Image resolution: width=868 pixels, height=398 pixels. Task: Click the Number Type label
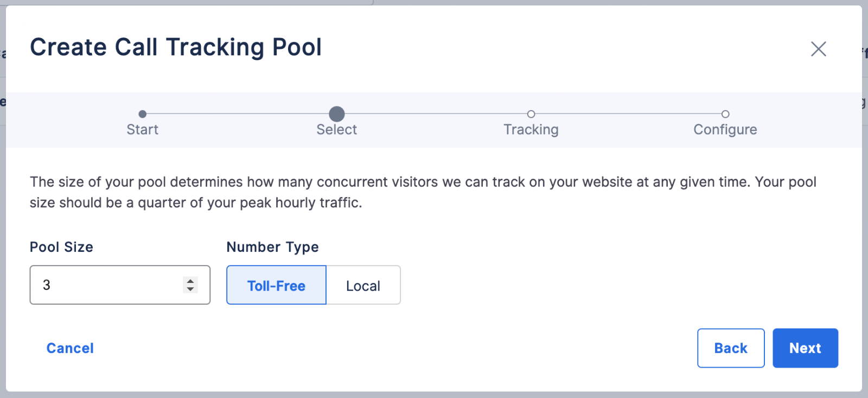tap(272, 247)
